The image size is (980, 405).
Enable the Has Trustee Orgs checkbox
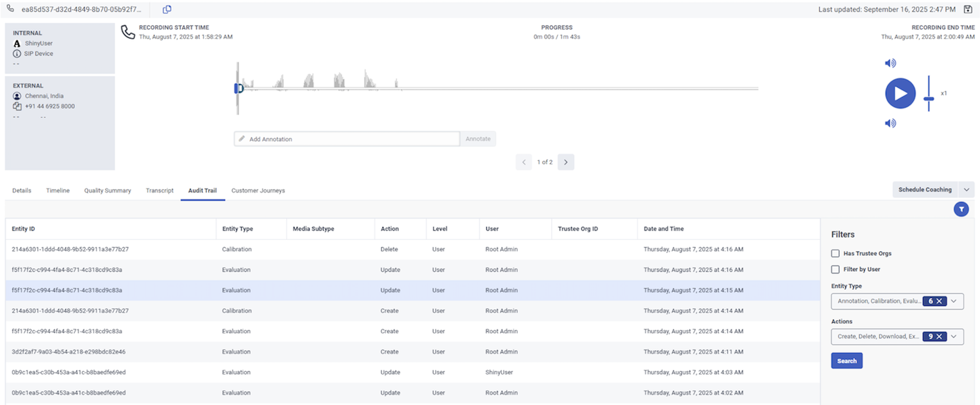pyautogui.click(x=835, y=254)
